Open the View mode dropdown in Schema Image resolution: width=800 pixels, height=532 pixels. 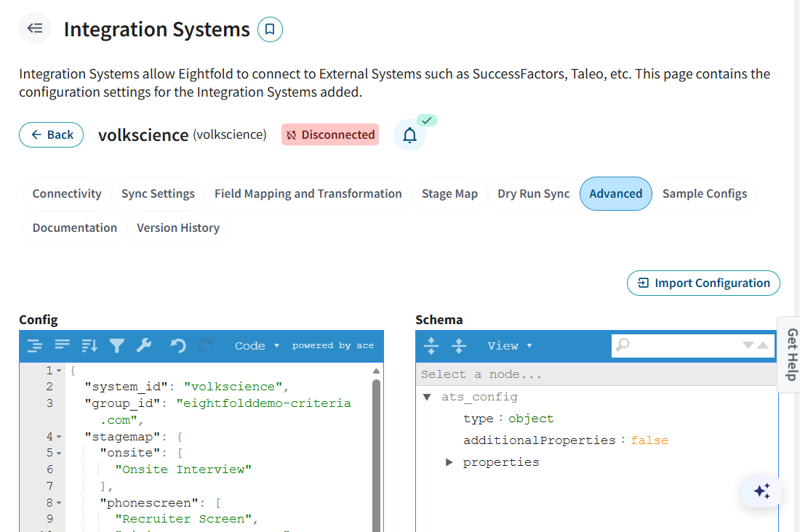[509, 346]
